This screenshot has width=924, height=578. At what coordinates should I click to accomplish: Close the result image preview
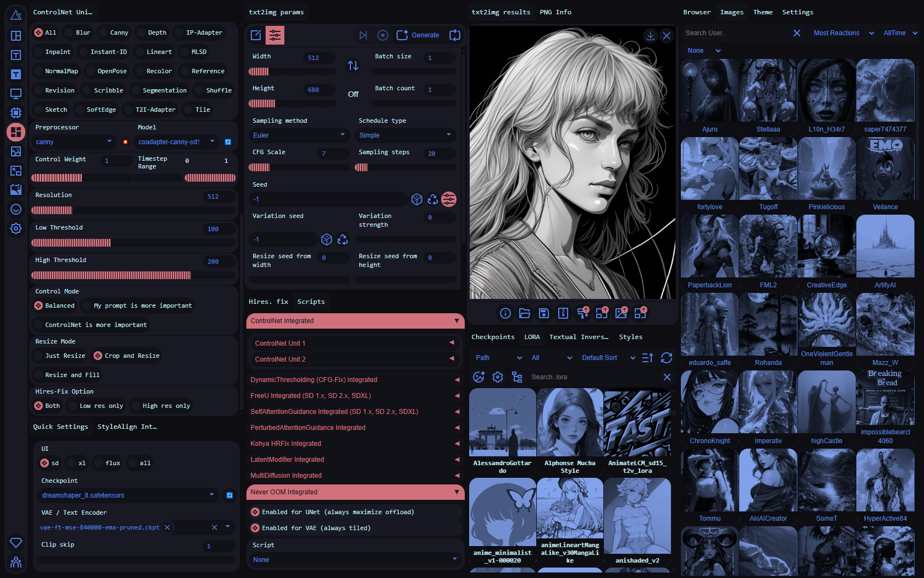coord(667,36)
